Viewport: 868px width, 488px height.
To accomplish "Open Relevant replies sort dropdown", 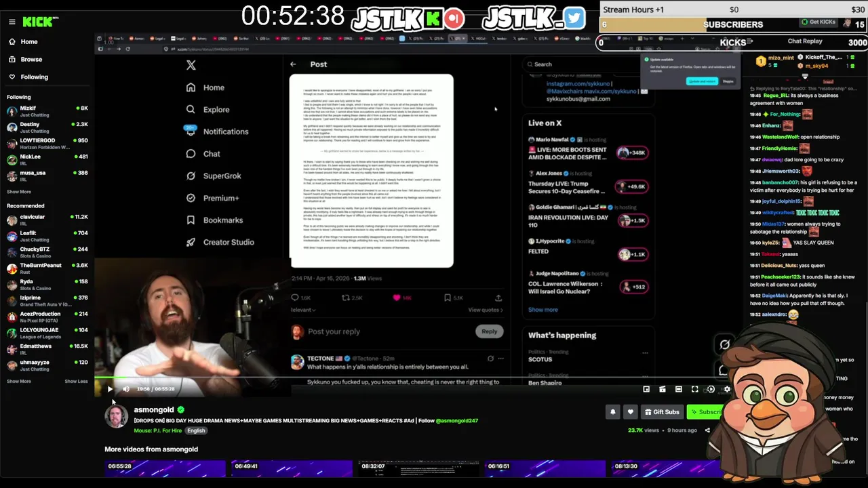I will pos(303,310).
